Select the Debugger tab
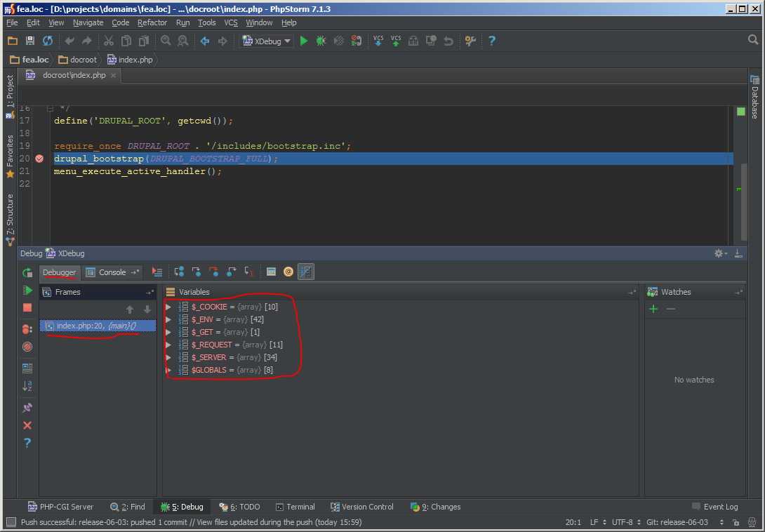The image size is (765, 532). [x=59, y=272]
